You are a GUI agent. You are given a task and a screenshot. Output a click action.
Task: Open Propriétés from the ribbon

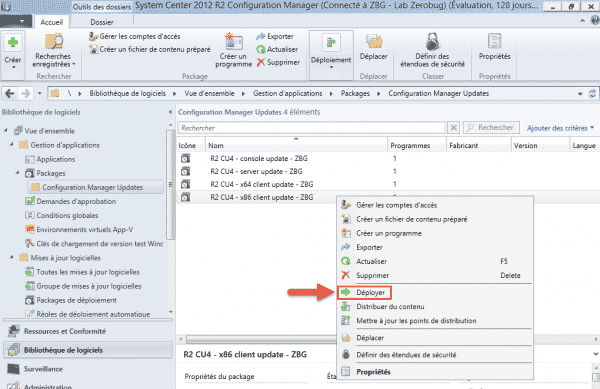point(494,47)
